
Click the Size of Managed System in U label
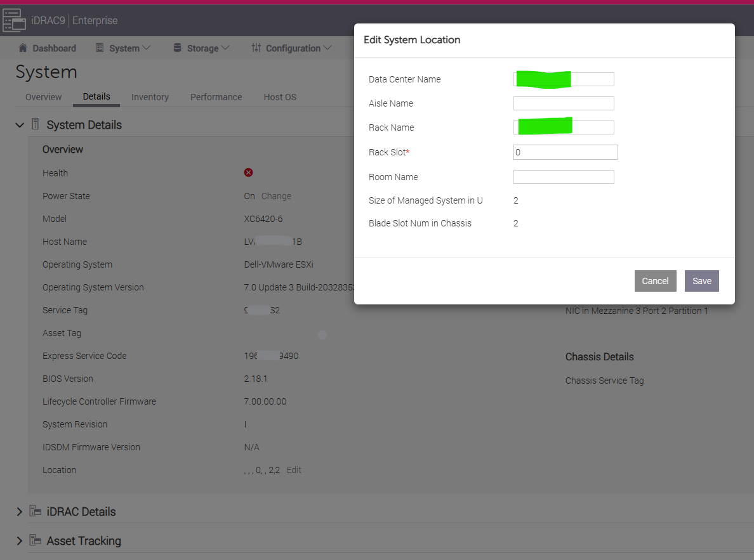pos(426,200)
